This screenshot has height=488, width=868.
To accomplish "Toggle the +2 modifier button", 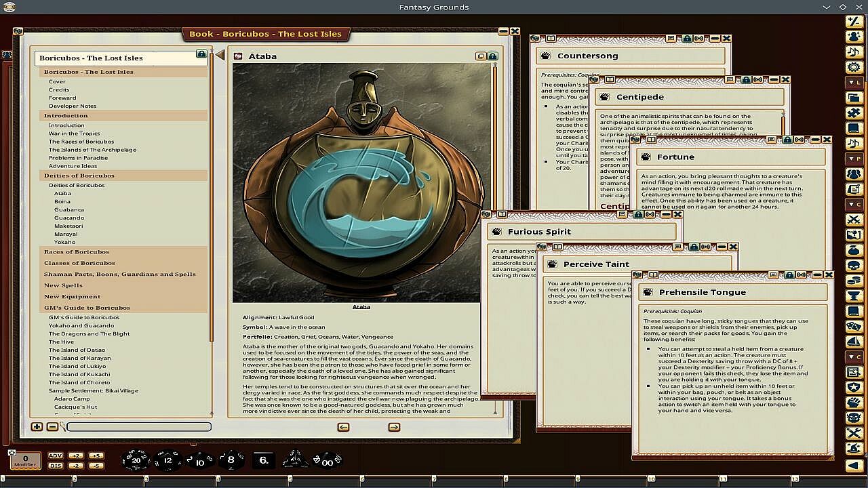I will (76, 455).
